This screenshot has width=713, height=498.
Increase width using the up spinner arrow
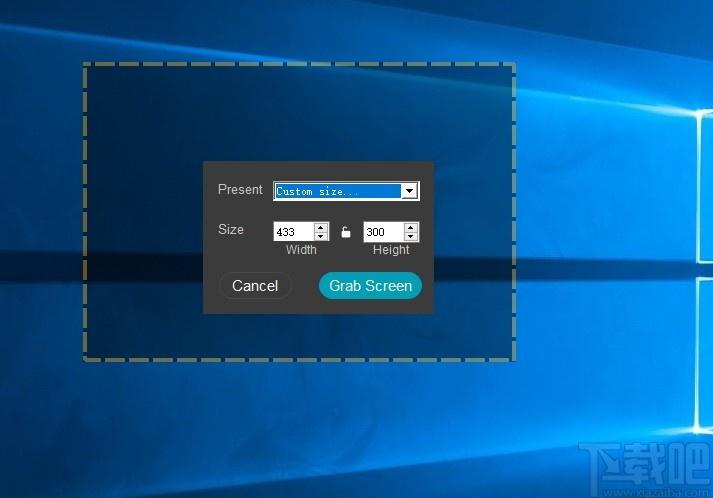[x=321, y=227]
